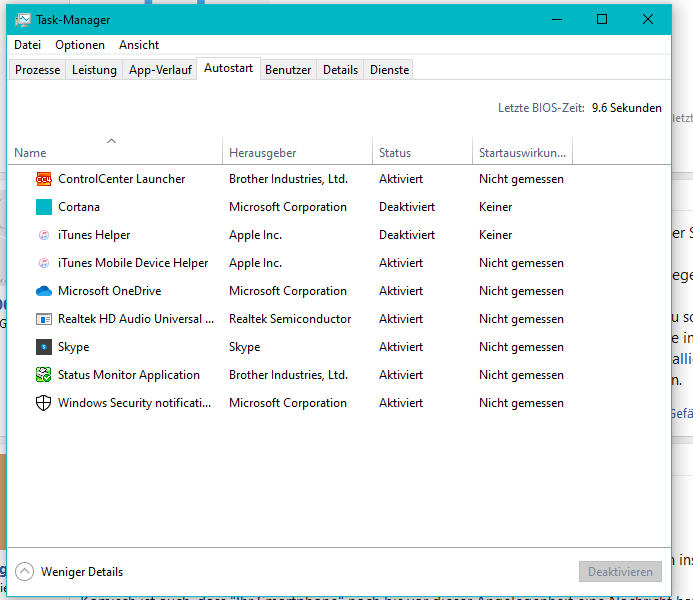Select the Autostart tab

(x=228, y=68)
